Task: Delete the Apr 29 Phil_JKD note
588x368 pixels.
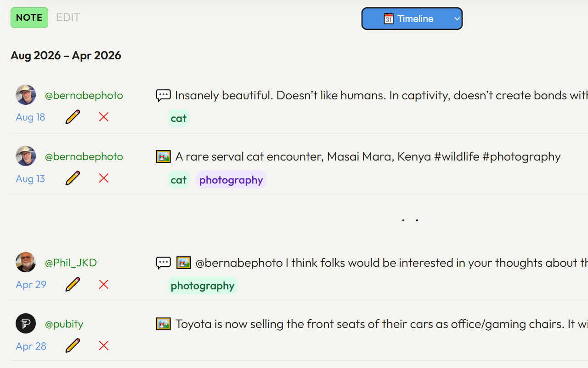Action: (x=104, y=284)
